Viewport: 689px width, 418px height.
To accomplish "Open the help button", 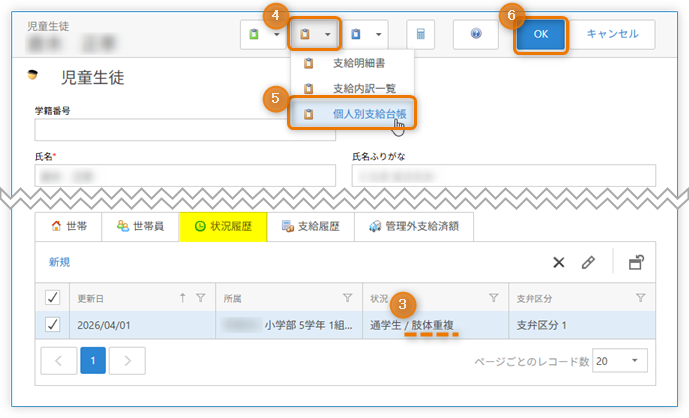I will (x=476, y=34).
